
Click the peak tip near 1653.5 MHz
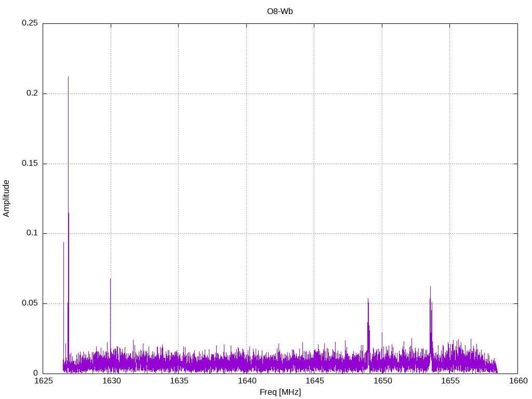(x=430, y=287)
